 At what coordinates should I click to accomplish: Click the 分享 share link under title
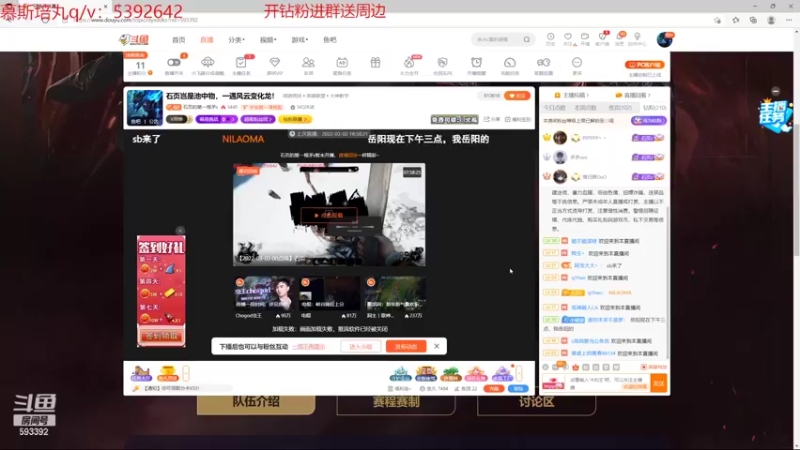click(x=492, y=119)
